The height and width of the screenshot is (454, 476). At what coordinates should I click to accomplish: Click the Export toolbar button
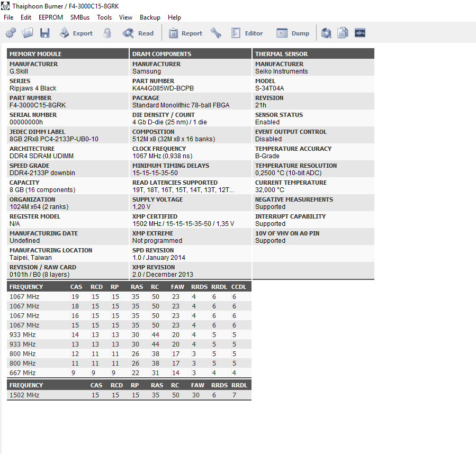coord(76,33)
